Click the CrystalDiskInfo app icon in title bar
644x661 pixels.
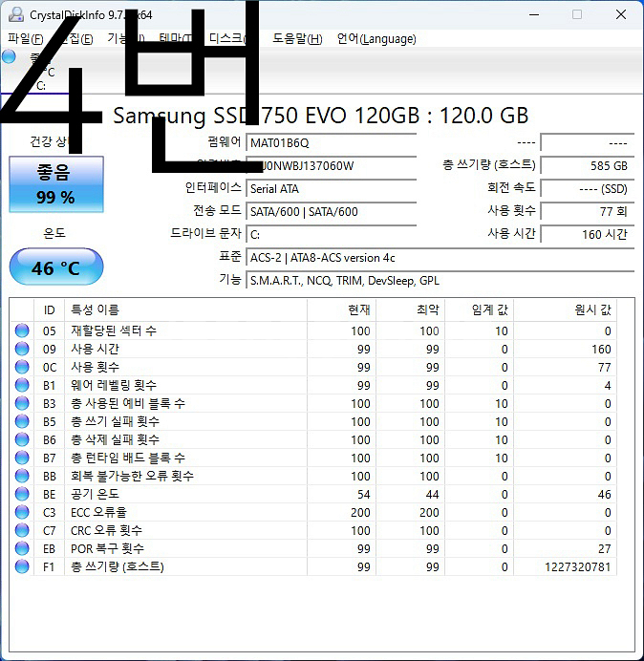pyautogui.click(x=16, y=14)
